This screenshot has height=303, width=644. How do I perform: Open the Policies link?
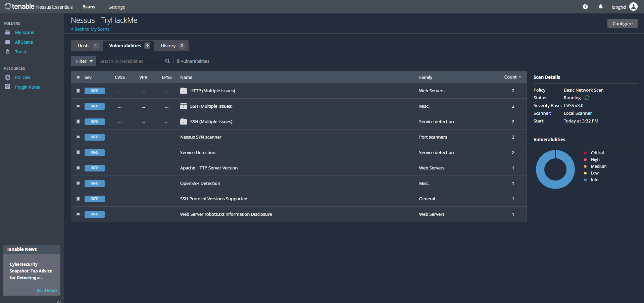[22, 78]
